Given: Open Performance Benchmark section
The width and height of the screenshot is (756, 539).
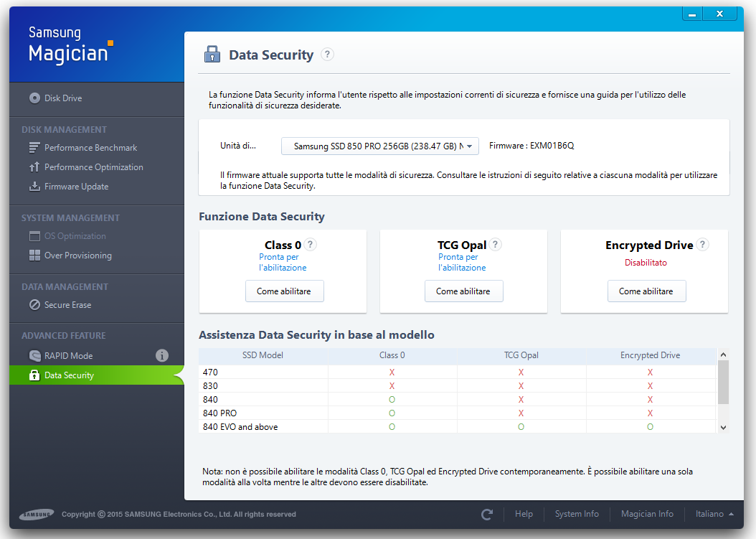Looking at the screenshot, I should pos(90,148).
